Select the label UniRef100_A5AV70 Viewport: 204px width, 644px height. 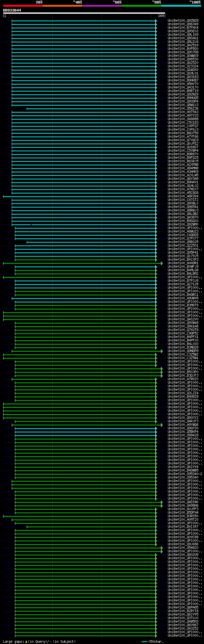(x=183, y=84)
